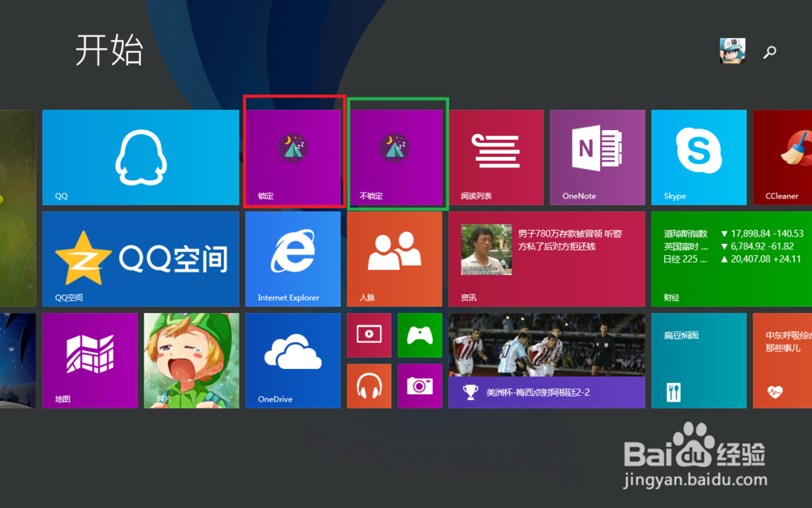Screen dimensions: 812x508
Task: Launch the OneNote tile
Action: coord(598,157)
